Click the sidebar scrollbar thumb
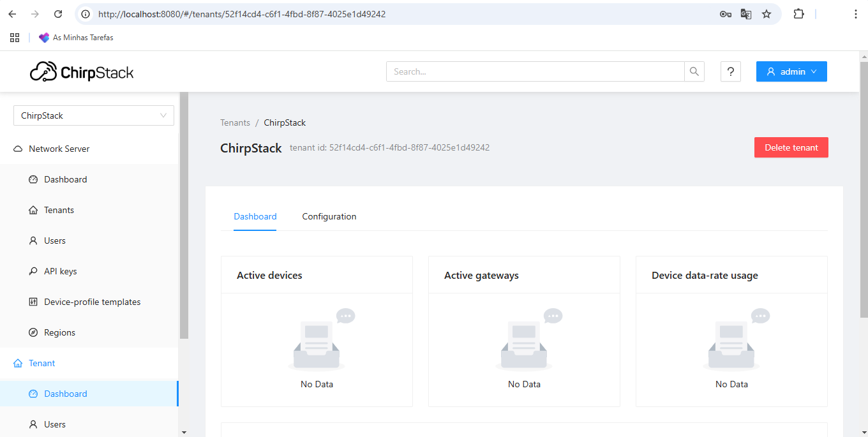 (184, 215)
